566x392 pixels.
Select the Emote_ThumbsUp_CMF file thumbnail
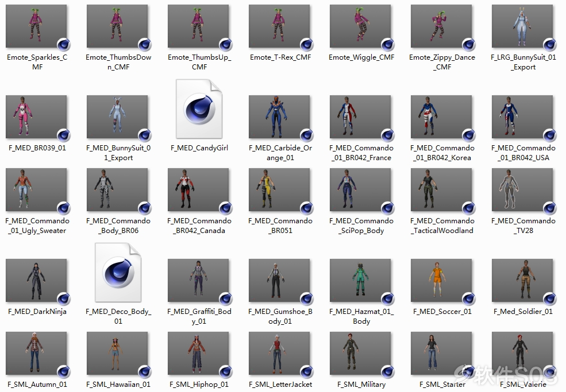pyautogui.click(x=198, y=26)
